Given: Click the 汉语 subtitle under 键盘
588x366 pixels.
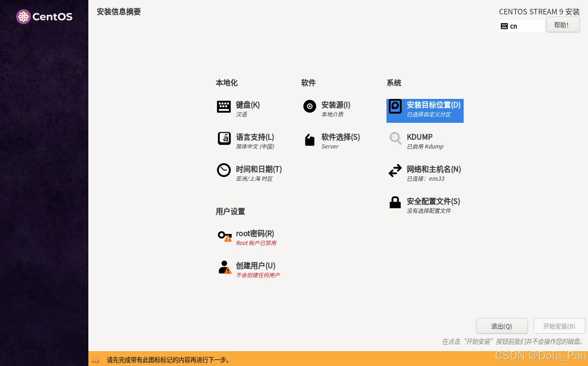Looking at the screenshot, I should 241,114.
